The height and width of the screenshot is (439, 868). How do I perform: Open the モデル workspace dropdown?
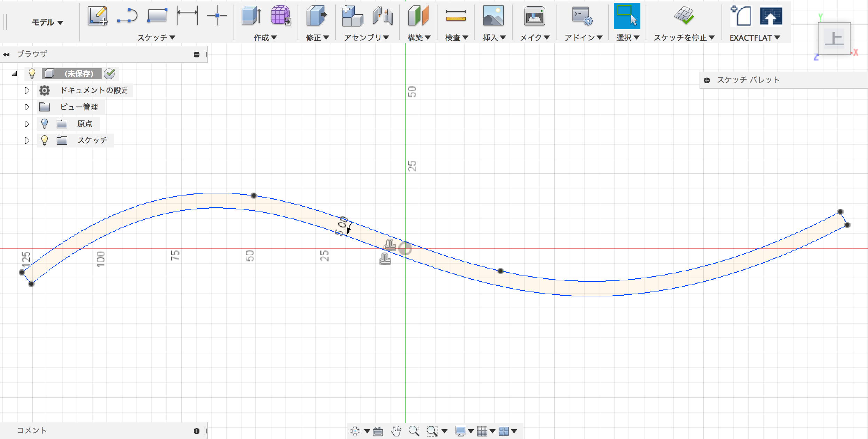(x=47, y=23)
